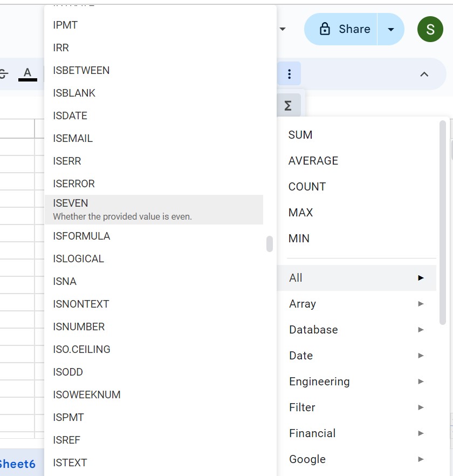Select the IRR function
Image resolution: width=453 pixels, height=476 pixels.
[x=154, y=47]
